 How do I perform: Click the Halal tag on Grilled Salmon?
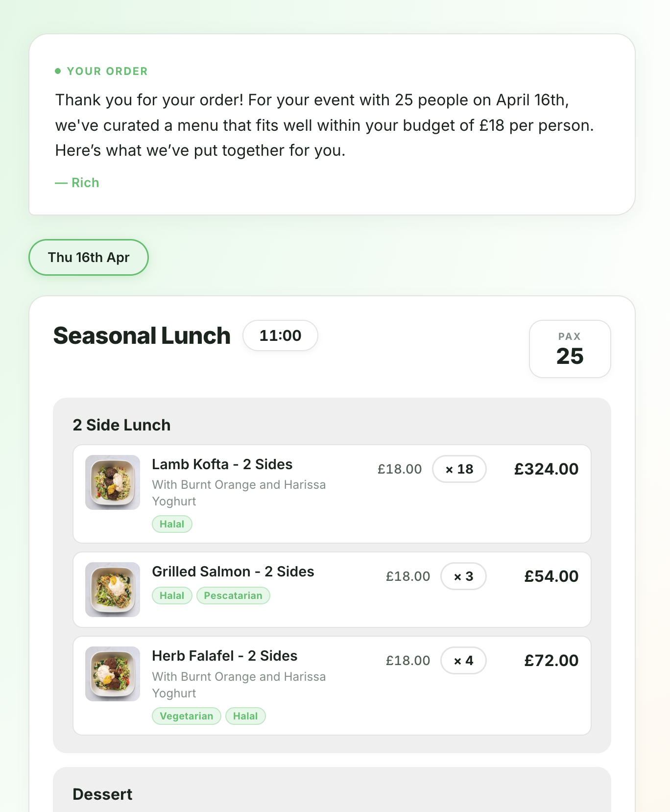(172, 596)
